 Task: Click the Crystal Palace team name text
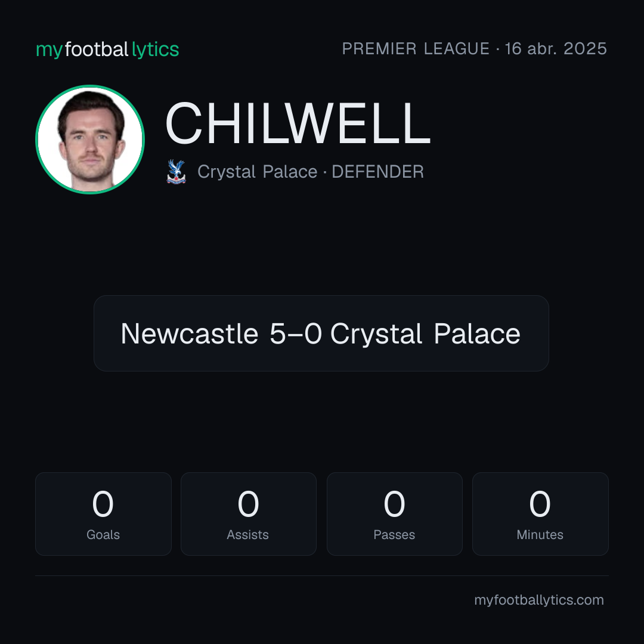coord(257,172)
